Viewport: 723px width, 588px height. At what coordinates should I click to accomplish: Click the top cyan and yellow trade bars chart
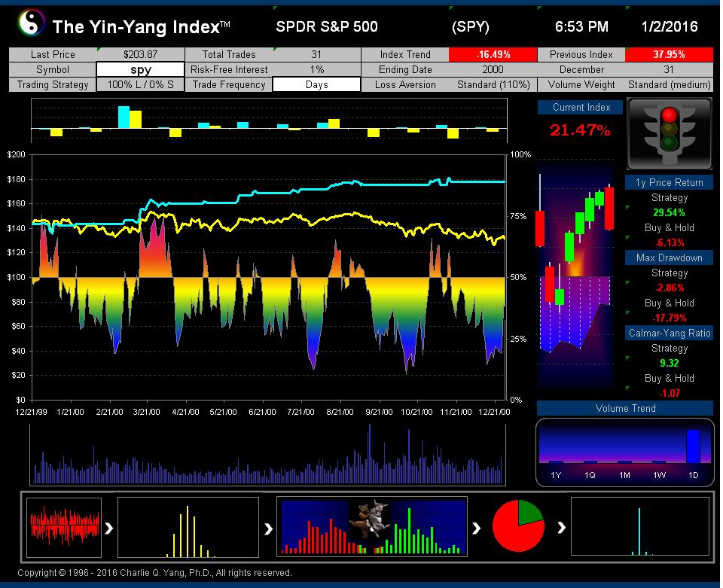pos(270,120)
